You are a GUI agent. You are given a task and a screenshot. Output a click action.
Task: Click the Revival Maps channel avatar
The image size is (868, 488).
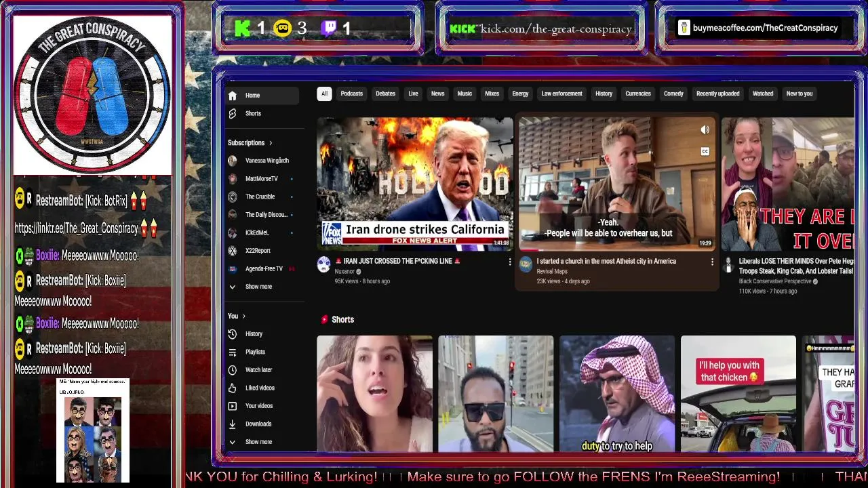coord(526,264)
